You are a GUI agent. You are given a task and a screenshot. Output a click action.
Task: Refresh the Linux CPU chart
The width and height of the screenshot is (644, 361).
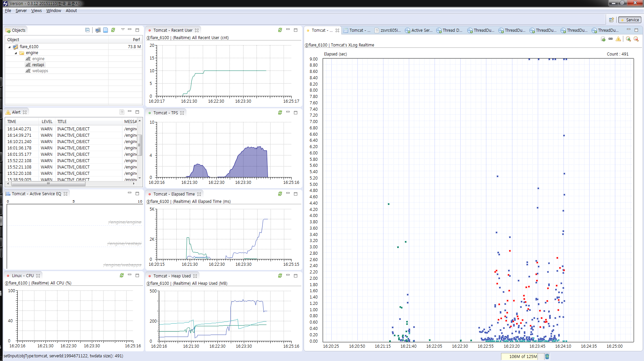coord(122,275)
